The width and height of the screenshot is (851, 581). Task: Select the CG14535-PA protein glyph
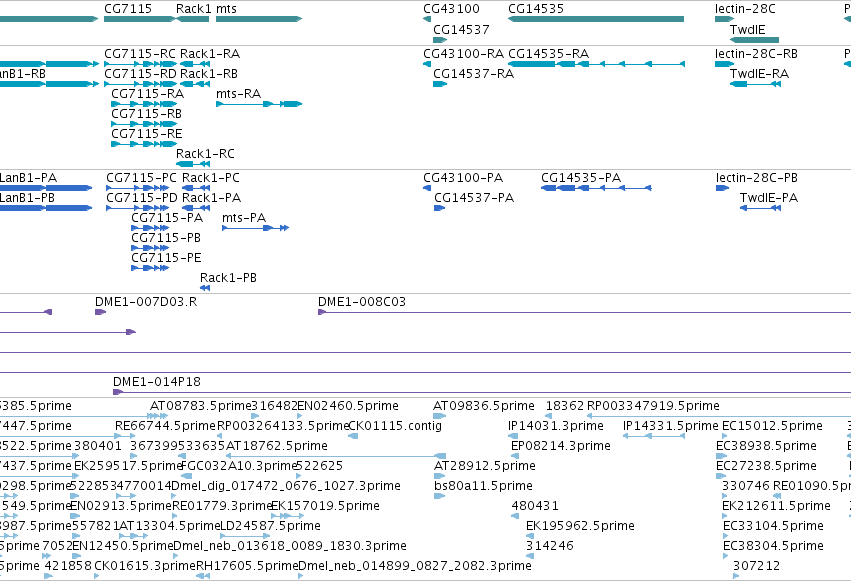pos(596,188)
